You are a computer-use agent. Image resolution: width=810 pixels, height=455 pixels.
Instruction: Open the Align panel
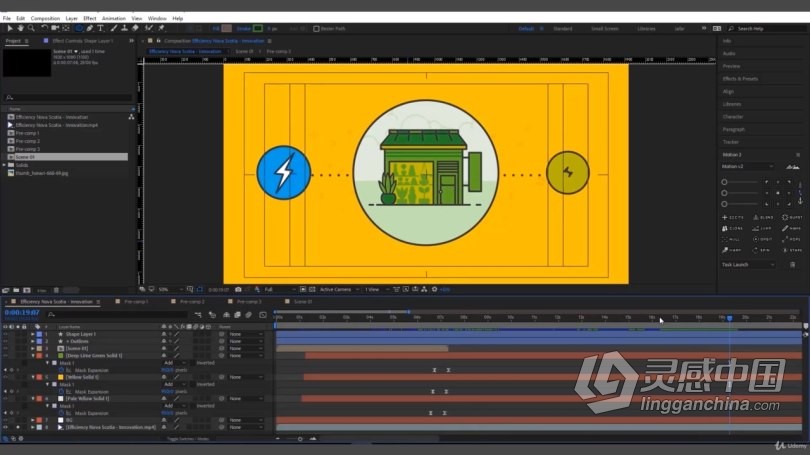pos(728,91)
